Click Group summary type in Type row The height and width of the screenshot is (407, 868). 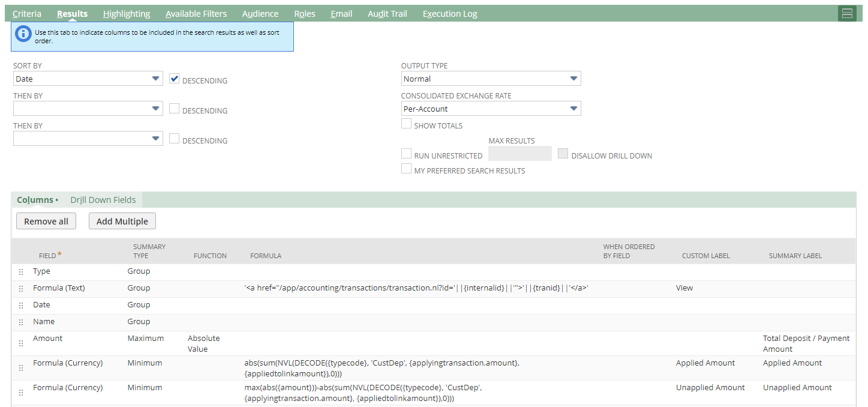[139, 271]
